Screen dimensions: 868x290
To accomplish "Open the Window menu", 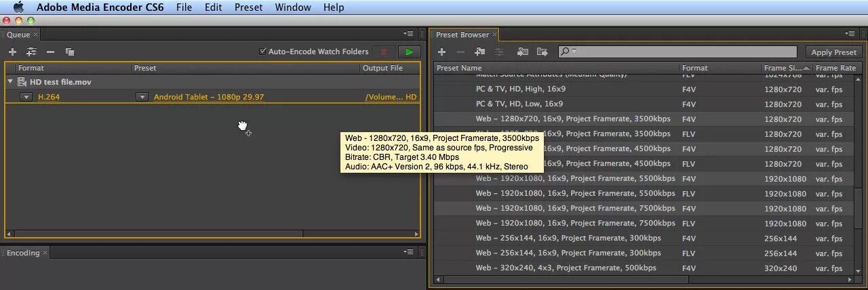I will coord(293,7).
